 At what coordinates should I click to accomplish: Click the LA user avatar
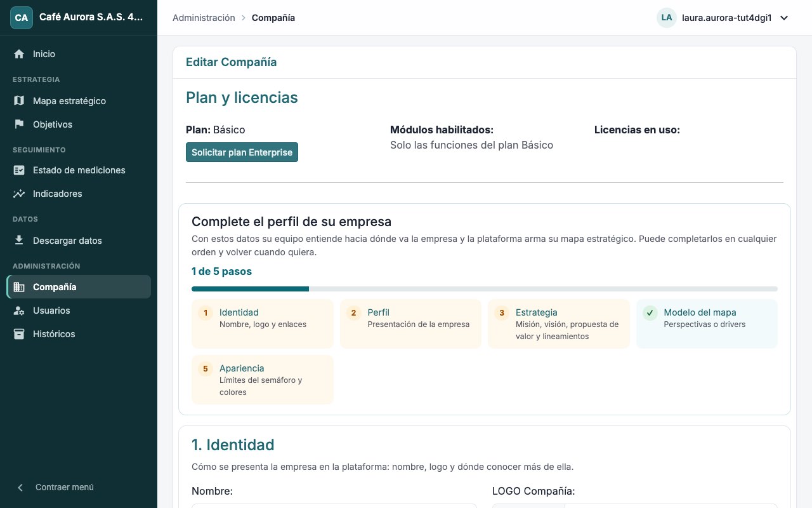(667, 18)
